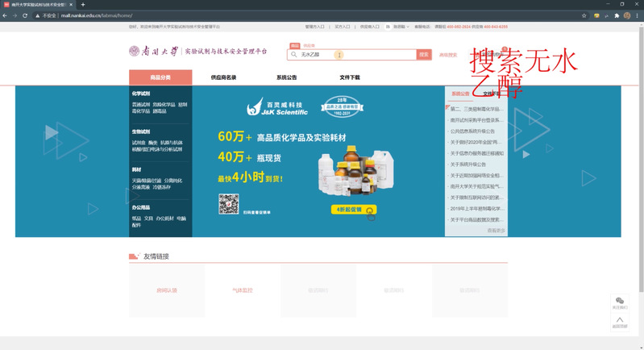Open the 供应商名录 menu item
Image resolution: width=644 pixels, height=350 pixels.
click(223, 77)
